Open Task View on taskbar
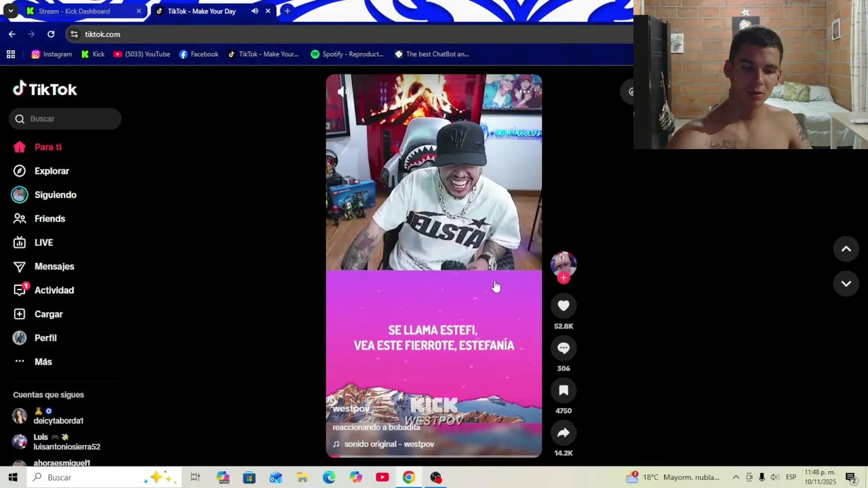The height and width of the screenshot is (488, 868). pyautogui.click(x=195, y=477)
